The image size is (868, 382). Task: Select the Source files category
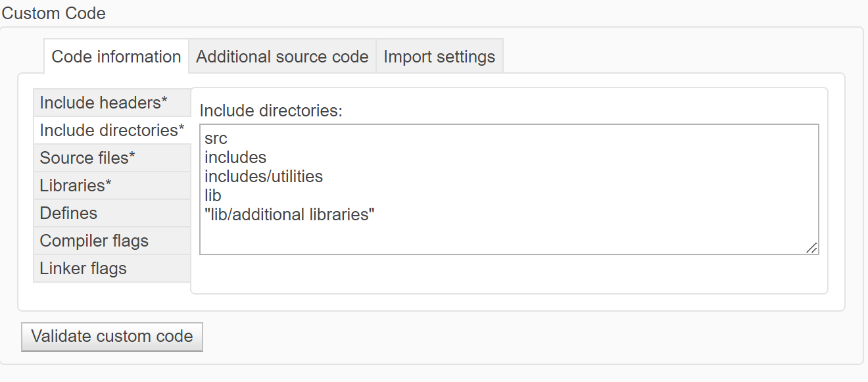pyautogui.click(x=86, y=158)
